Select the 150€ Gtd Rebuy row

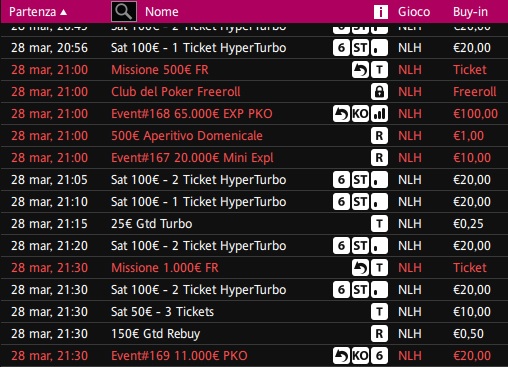pyautogui.click(x=254, y=334)
